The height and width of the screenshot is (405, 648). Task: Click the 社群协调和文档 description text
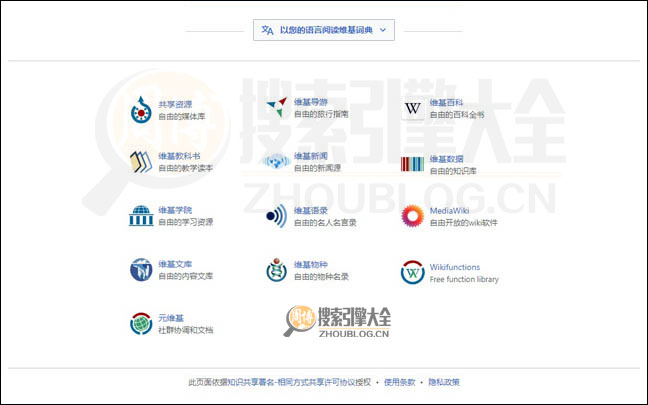point(186,330)
